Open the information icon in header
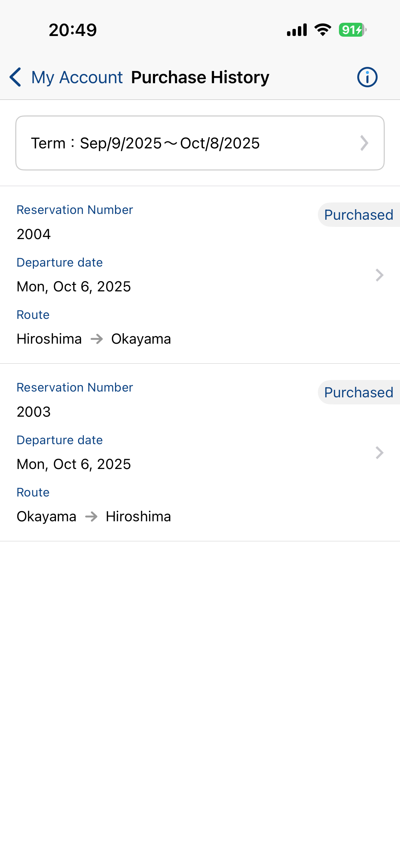 click(367, 77)
